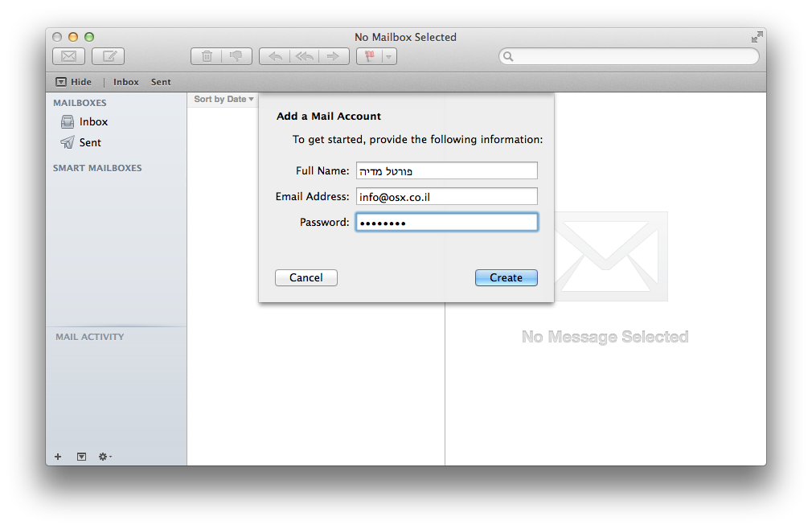Screen dimensions: 812x529
Task: Click the MAIL ACTIVITY header
Action: (90, 337)
